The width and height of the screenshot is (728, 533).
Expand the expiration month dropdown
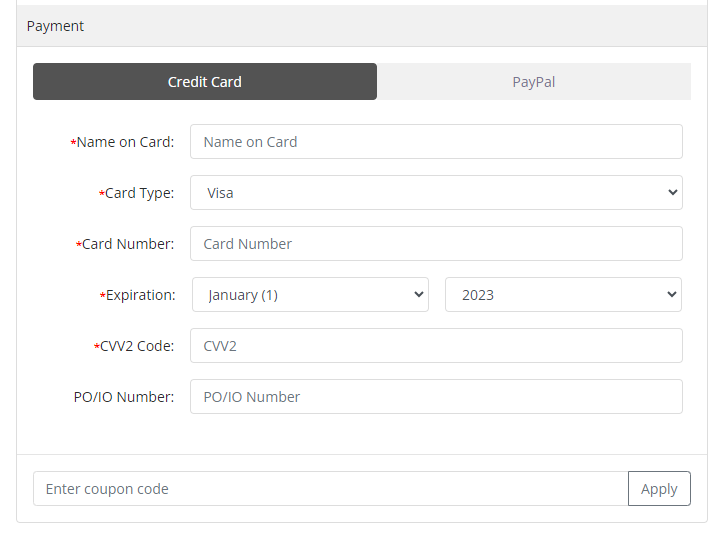[x=310, y=295]
